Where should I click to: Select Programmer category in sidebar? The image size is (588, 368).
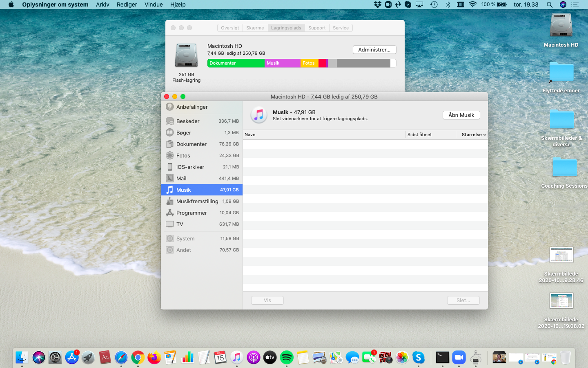[202, 213]
